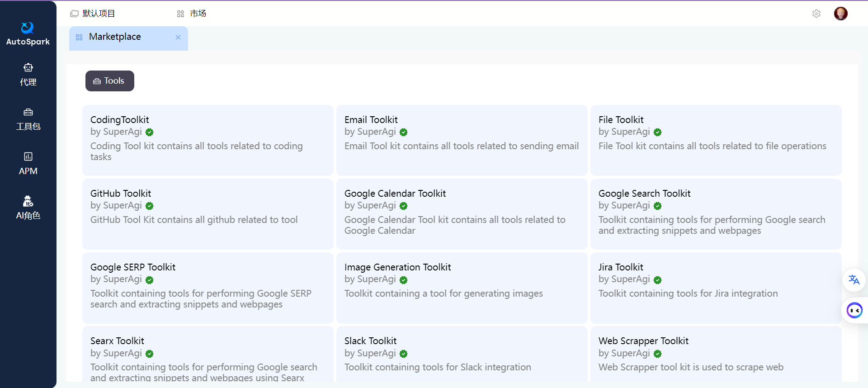Click the floating chat assistant icon

(x=854, y=310)
